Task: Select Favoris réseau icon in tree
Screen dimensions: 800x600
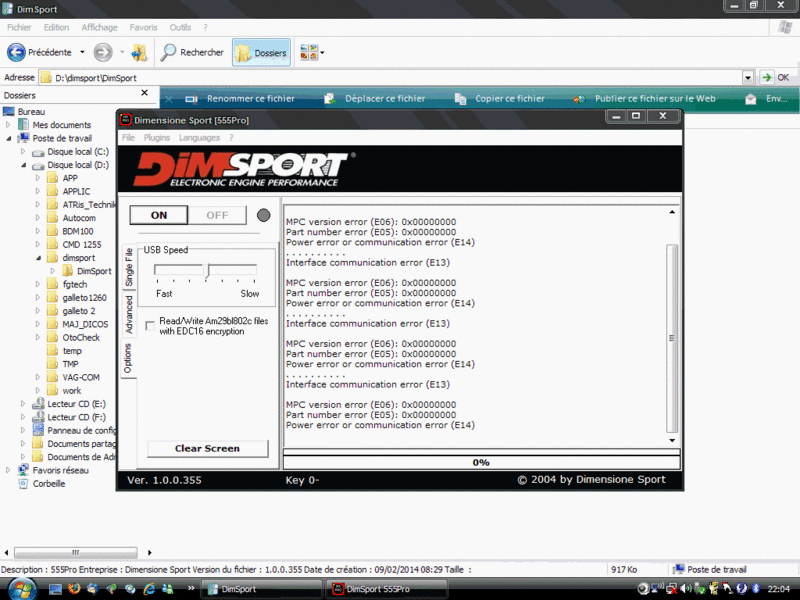Action: [x=23, y=470]
